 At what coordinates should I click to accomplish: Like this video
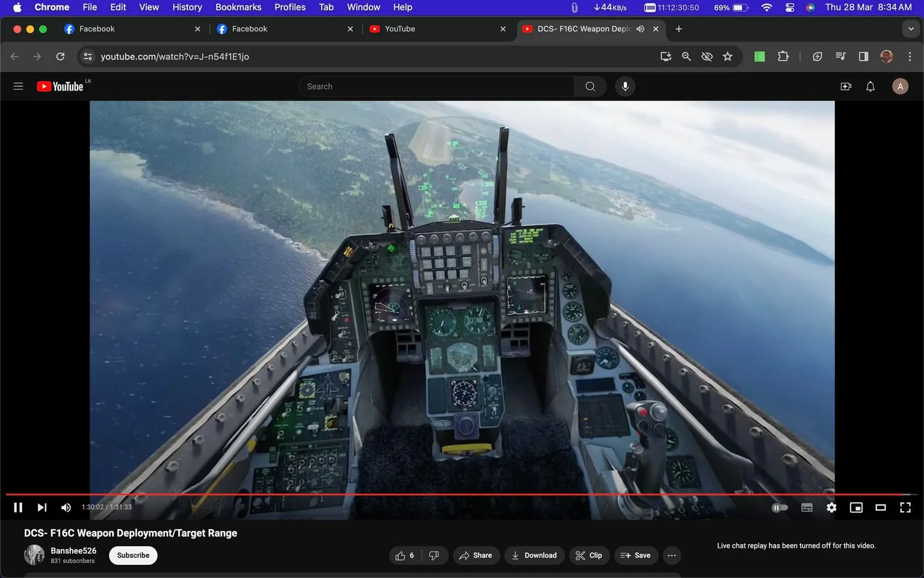click(x=405, y=555)
